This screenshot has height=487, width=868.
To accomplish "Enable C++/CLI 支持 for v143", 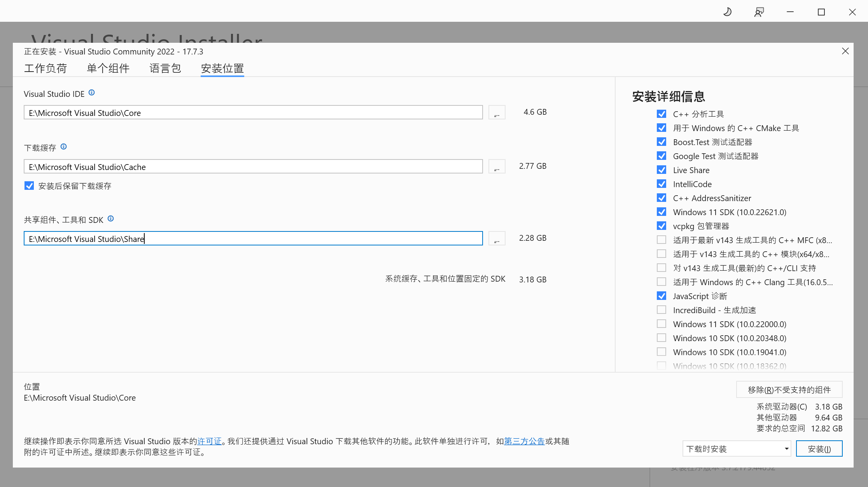I will [x=661, y=268].
